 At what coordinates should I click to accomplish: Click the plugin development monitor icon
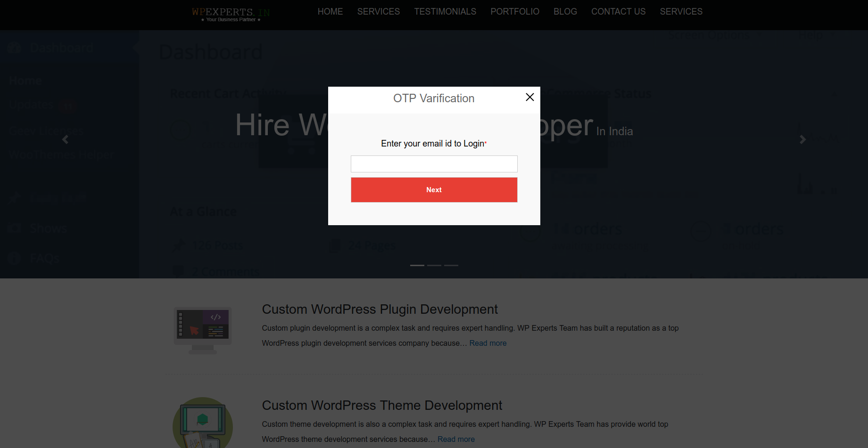click(x=203, y=331)
